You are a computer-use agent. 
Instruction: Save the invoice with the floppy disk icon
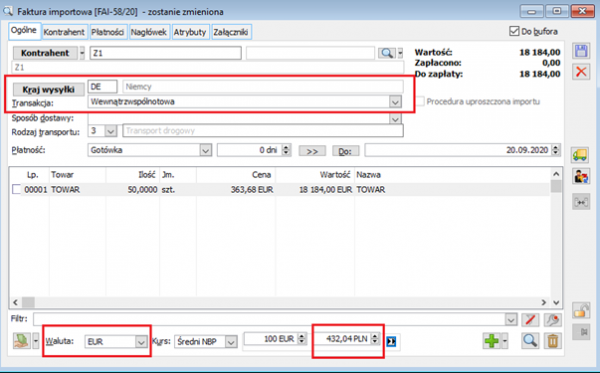pyautogui.click(x=581, y=51)
